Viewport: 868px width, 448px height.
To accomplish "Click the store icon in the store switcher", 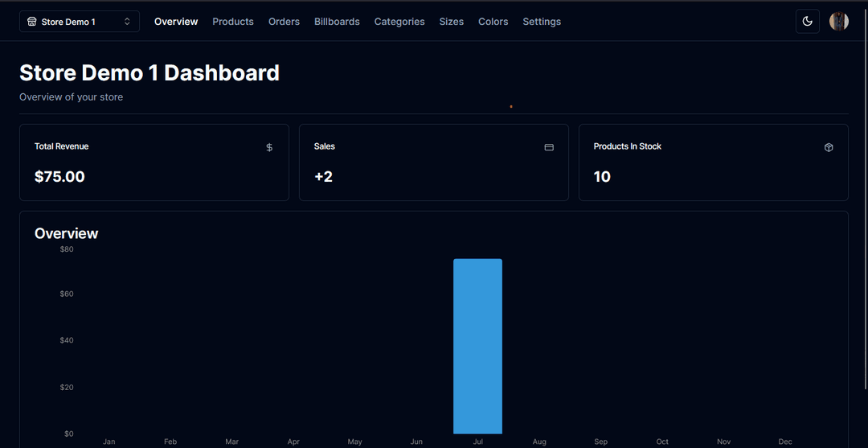I will click(x=31, y=22).
